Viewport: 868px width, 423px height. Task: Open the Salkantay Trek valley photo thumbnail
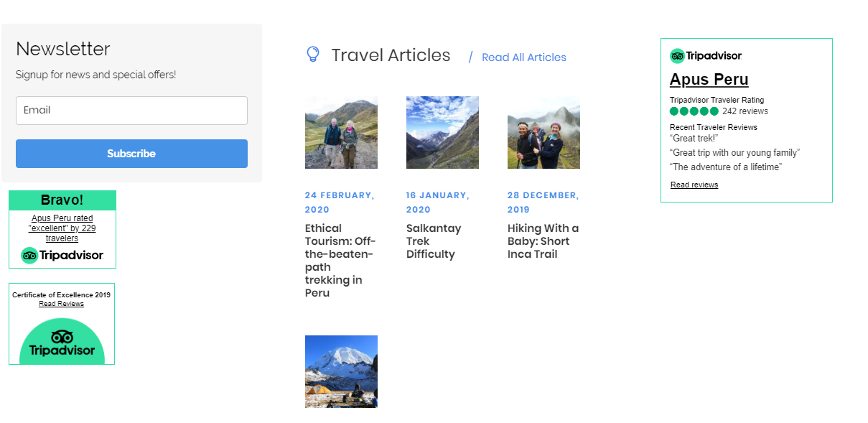pos(442,133)
